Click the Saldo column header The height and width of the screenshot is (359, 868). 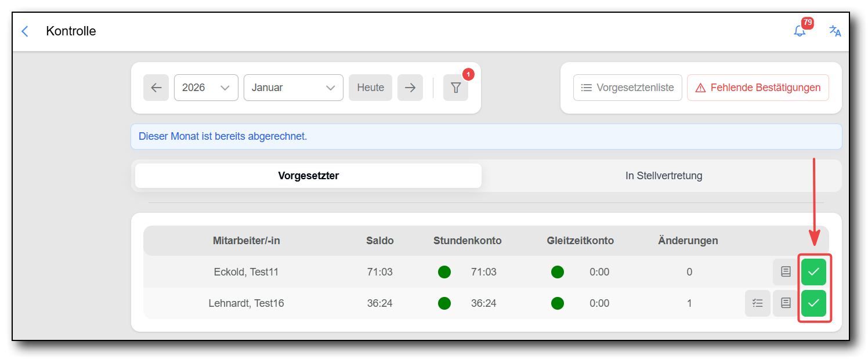(380, 241)
